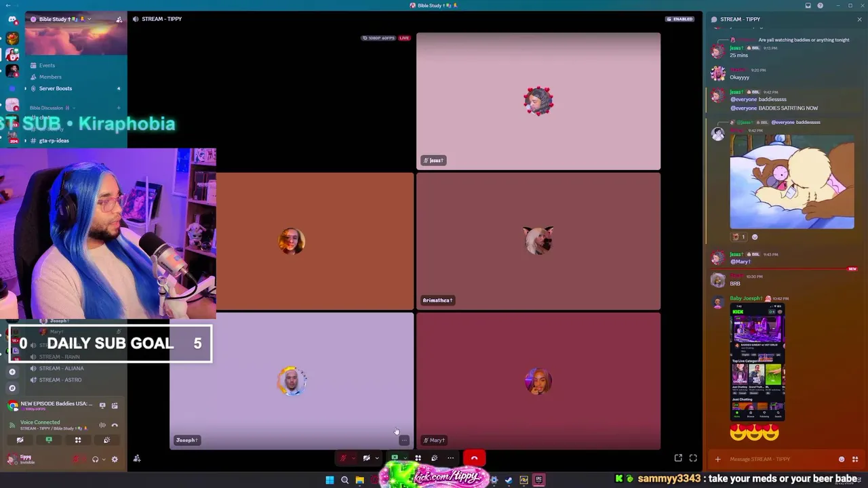
Task: Select the Mary† participant tile
Action: pos(538,381)
